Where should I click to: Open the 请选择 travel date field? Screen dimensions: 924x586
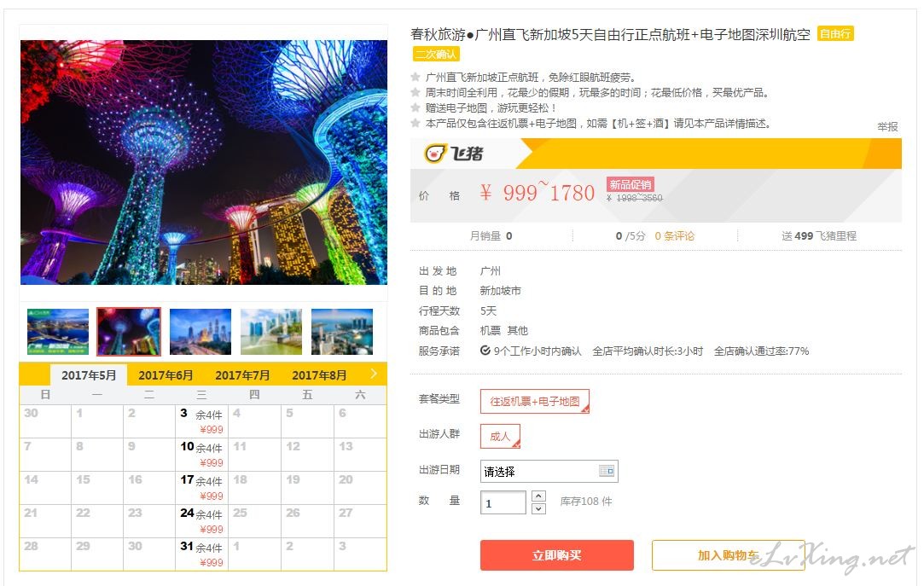(x=549, y=471)
